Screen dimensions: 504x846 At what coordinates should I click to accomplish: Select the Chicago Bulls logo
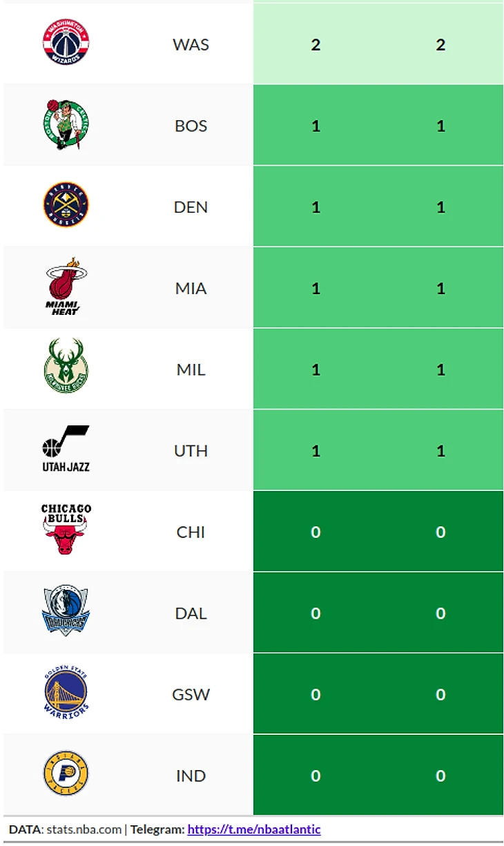click(66, 530)
